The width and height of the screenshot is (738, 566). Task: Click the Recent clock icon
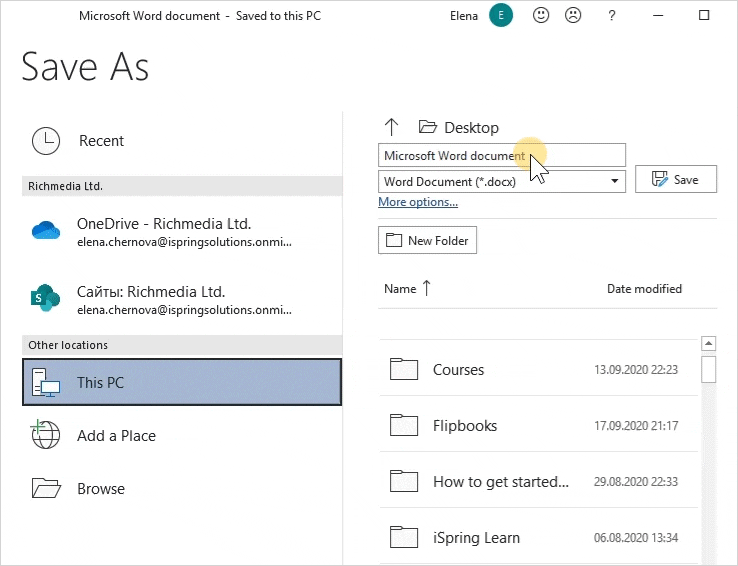click(x=46, y=141)
